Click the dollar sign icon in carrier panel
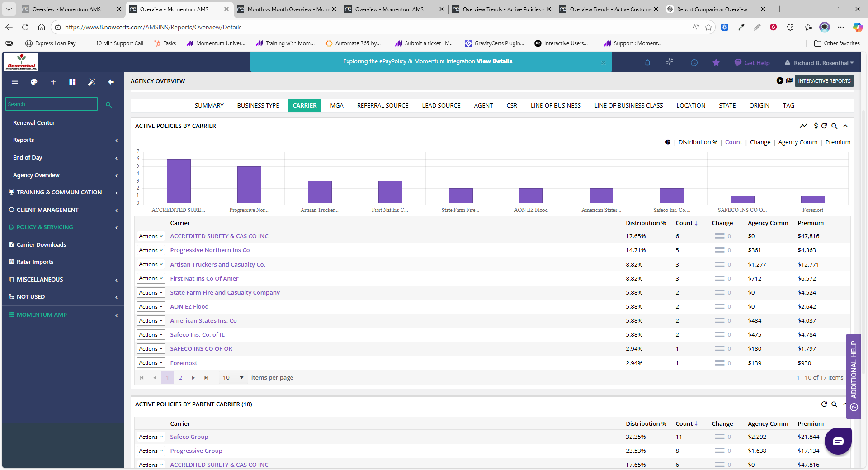 click(816, 126)
